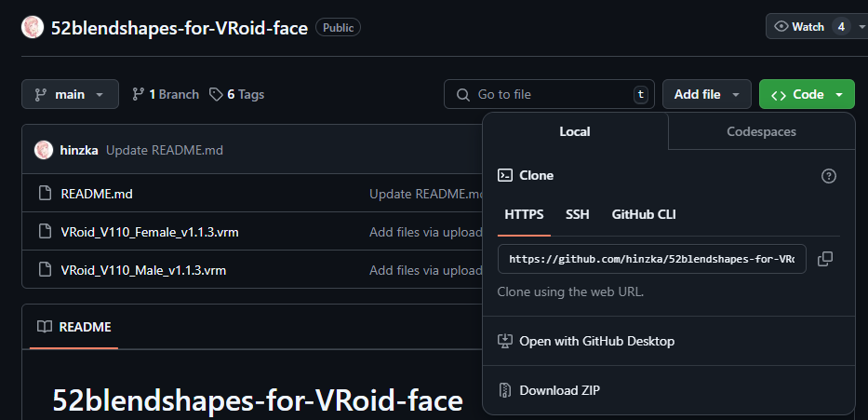
Task: Click the Open with GitHub Desktop icon
Action: [x=504, y=341]
